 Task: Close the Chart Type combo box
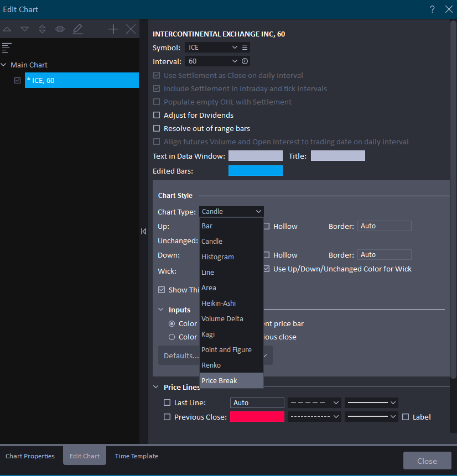point(231,212)
